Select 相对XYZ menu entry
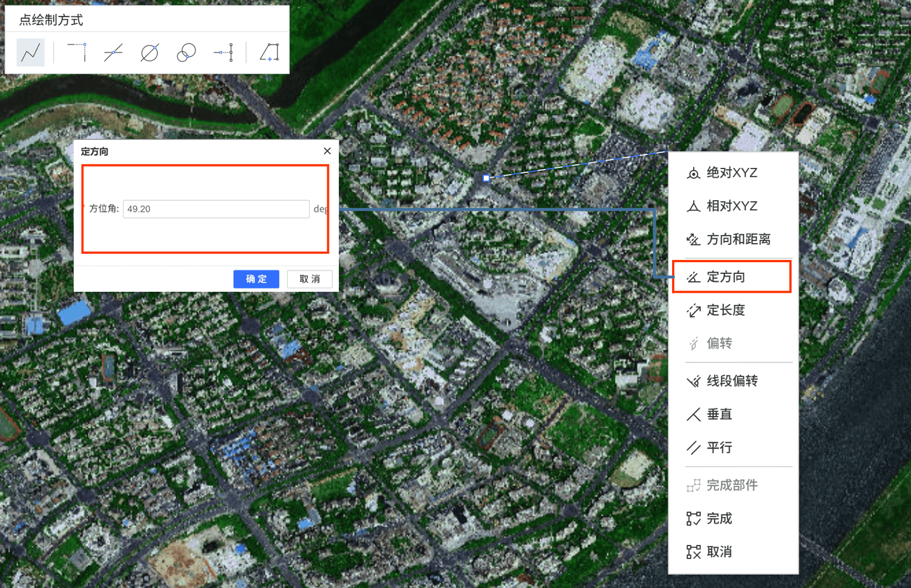This screenshot has height=588, width=911. coord(731,206)
